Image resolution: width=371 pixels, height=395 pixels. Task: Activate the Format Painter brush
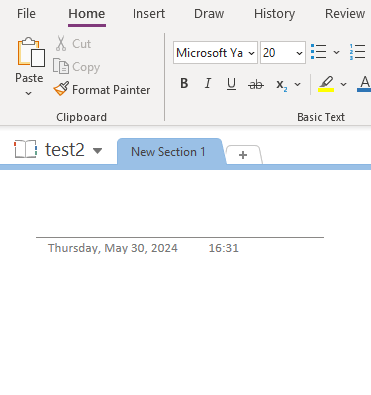coord(102,89)
